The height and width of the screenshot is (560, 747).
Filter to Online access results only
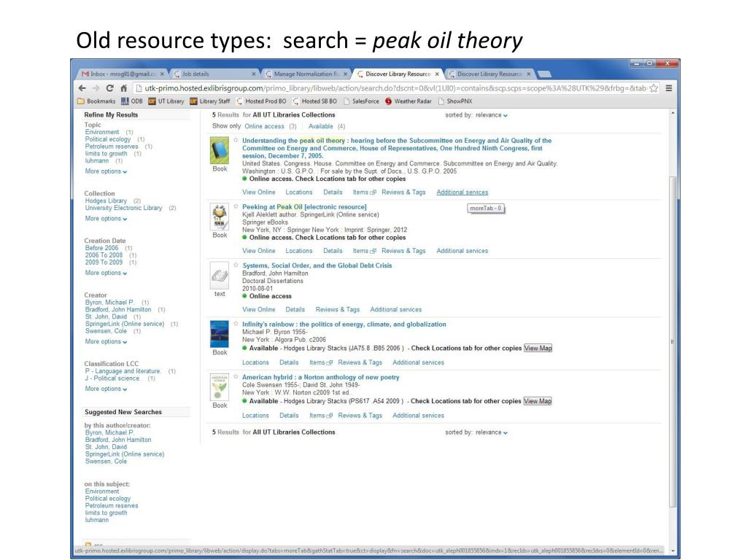coord(264,126)
